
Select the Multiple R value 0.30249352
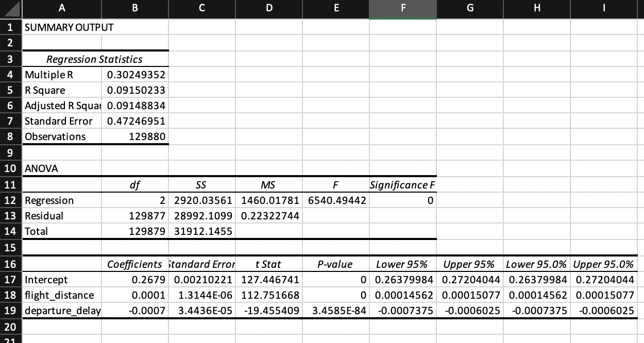coord(135,75)
